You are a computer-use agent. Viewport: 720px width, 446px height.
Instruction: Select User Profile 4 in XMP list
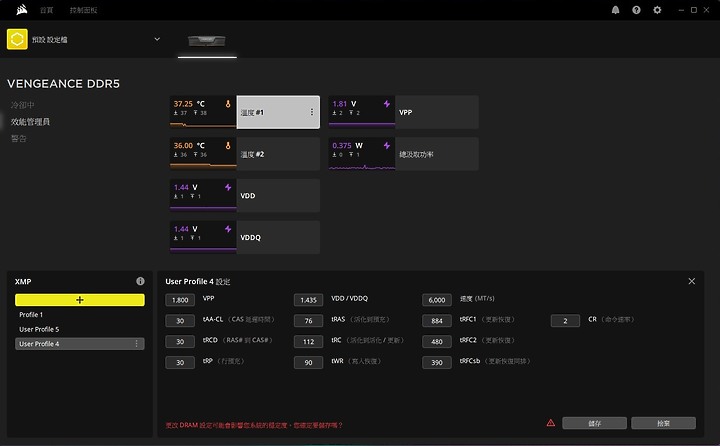80,344
